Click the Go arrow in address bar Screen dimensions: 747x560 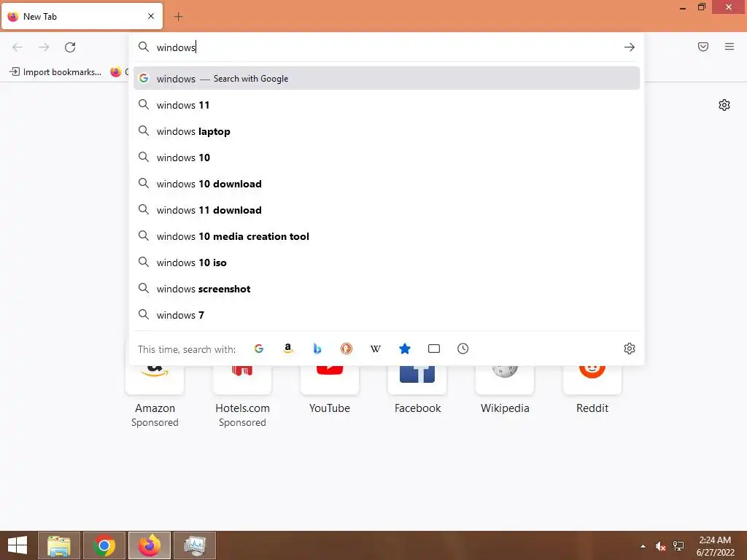630,47
